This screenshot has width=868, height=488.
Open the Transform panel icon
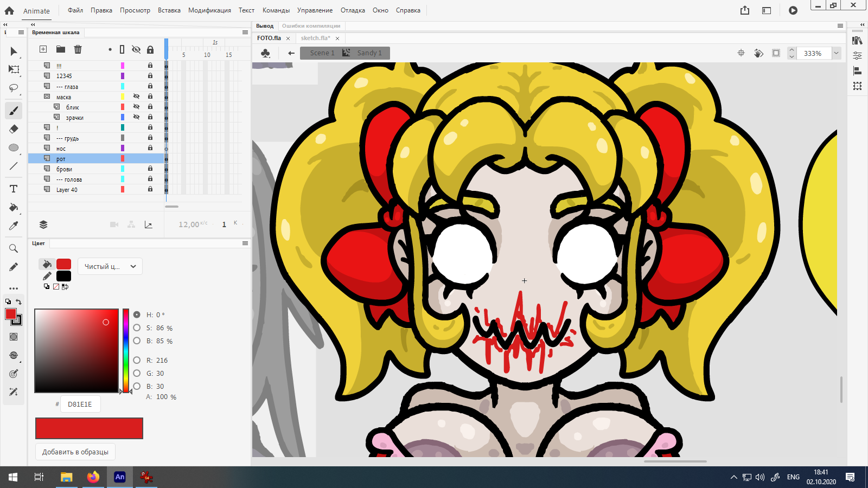click(x=857, y=86)
